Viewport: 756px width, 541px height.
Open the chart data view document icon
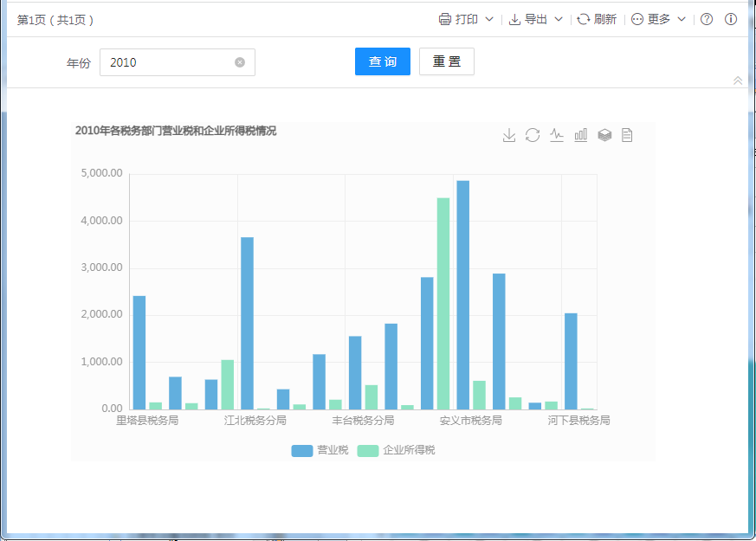pyautogui.click(x=628, y=135)
